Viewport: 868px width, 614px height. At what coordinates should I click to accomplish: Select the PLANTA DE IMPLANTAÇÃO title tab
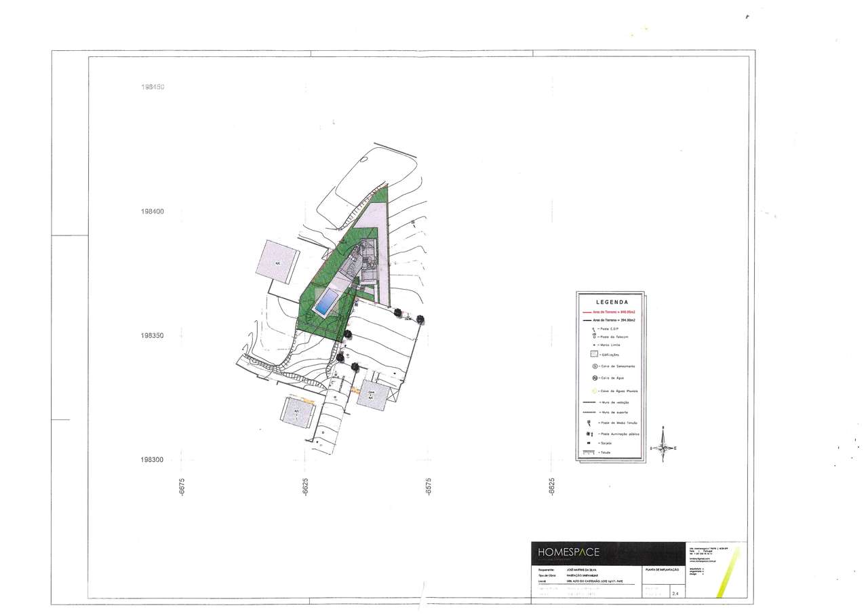click(663, 570)
